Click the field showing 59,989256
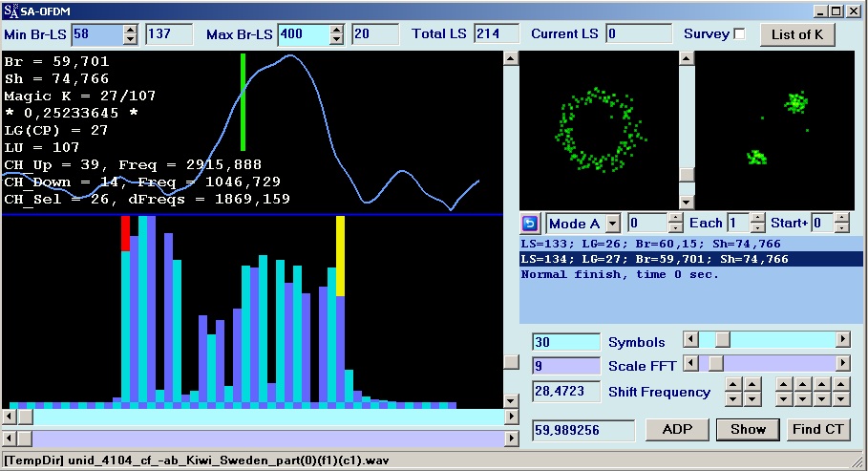The width and height of the screenshot is (868, 471). pyautogui.click(x=584, y=430)
